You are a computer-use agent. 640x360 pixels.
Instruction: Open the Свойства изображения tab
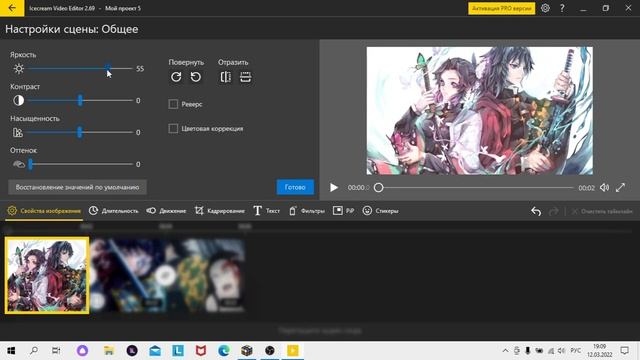(44, 211)
